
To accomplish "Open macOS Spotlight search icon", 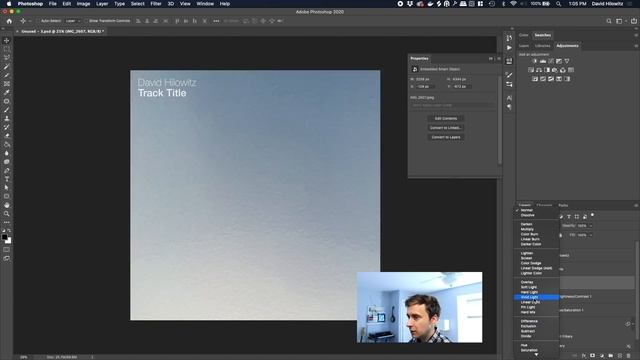I will click(x=558, y=4).
